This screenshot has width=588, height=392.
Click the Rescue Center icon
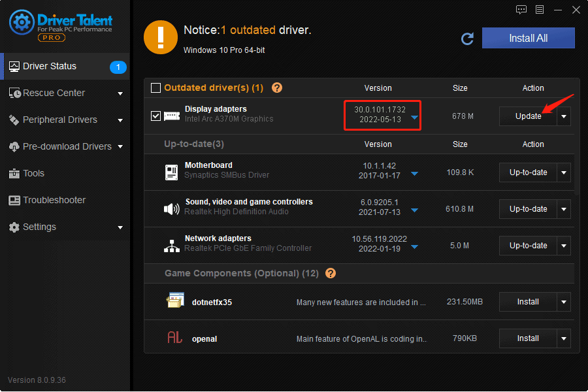pyautogui.click(x=14, y=93)
